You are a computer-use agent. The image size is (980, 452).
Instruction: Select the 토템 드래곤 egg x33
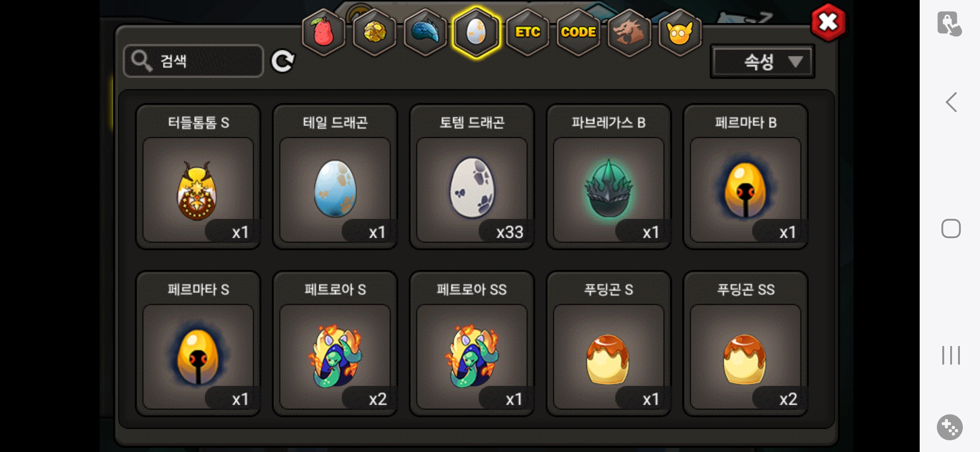(x=472, y=177)
